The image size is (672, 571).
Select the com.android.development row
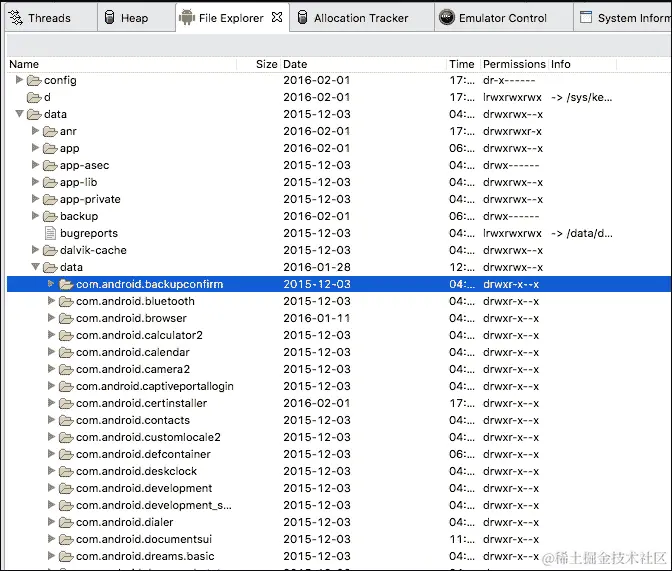click(x=339, y=488)
